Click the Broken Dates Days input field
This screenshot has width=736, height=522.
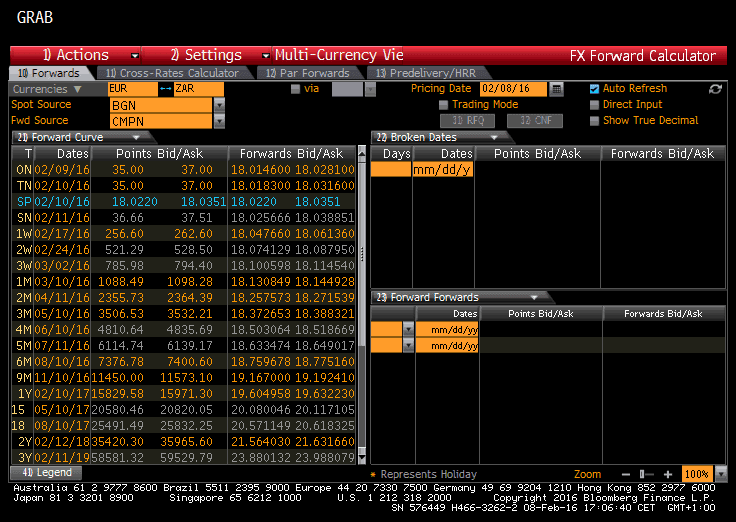tap(391, 169)
